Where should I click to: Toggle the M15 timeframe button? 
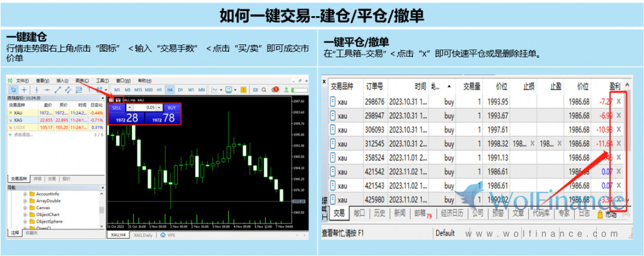[x=138, y=90]
